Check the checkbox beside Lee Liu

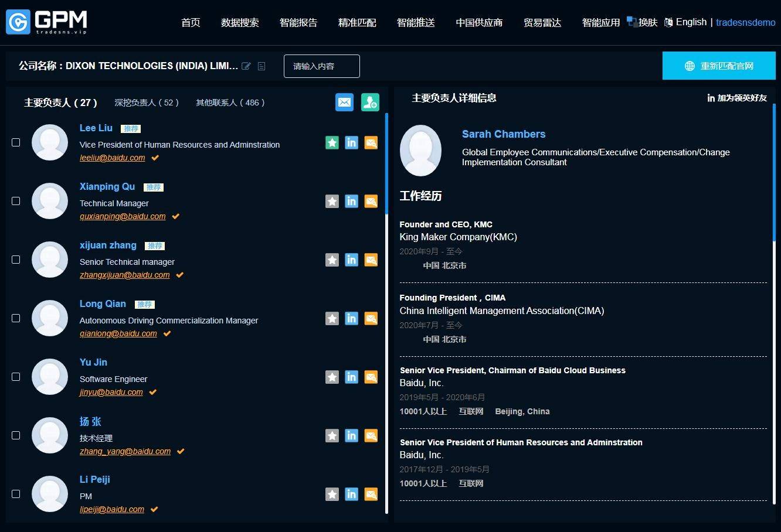pyautogui.click(x=16, y=142)
